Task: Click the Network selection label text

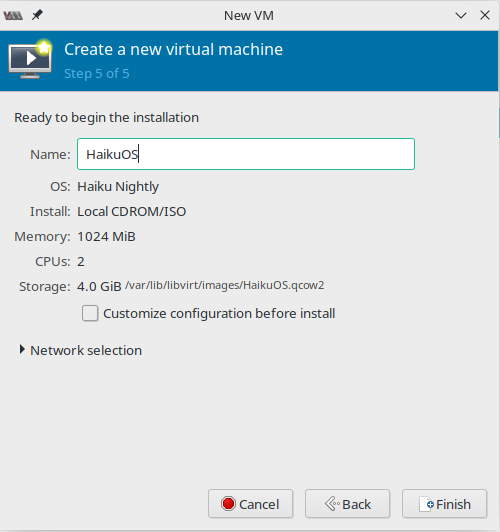Action: (86, 350)
